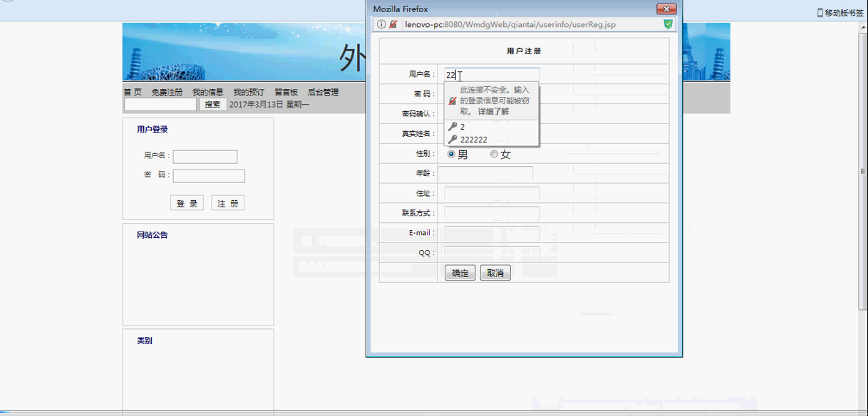Open 我的预订 in the navigation bar
This screenshot has width=868, height=416.
(x=249, y=92)
